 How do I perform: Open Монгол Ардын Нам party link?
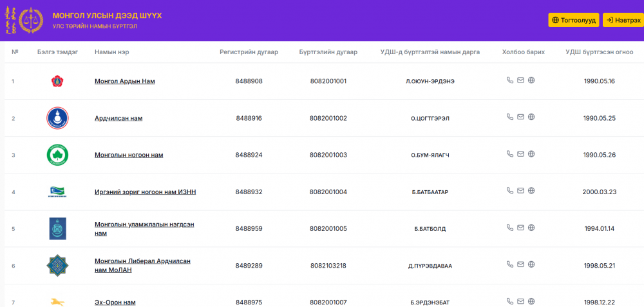[x=124, y=81]
